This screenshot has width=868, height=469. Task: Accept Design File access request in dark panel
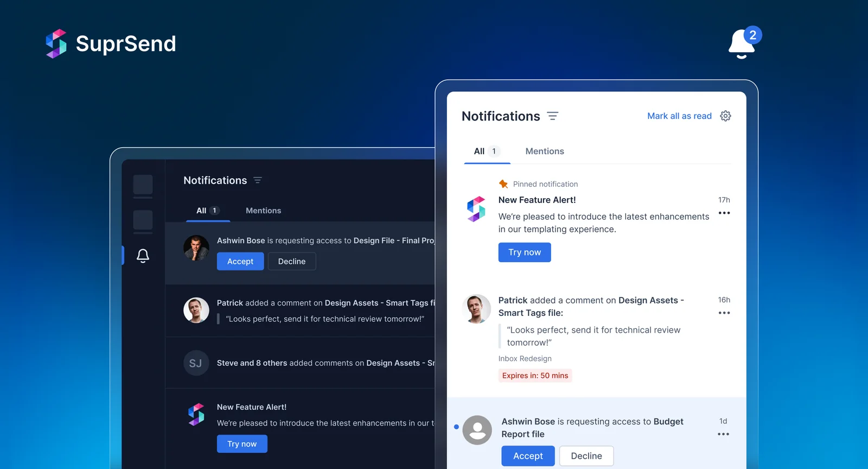[240, 262]
